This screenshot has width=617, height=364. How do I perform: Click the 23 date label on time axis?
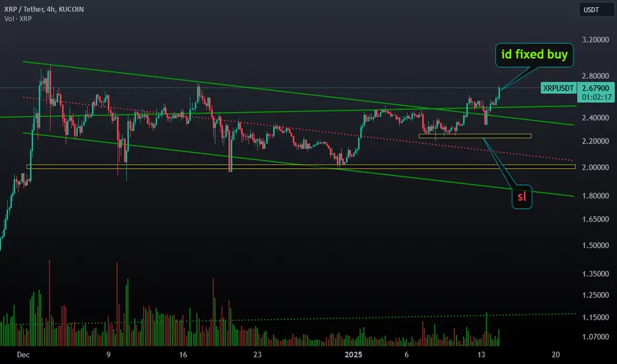(x=258, y=355)
